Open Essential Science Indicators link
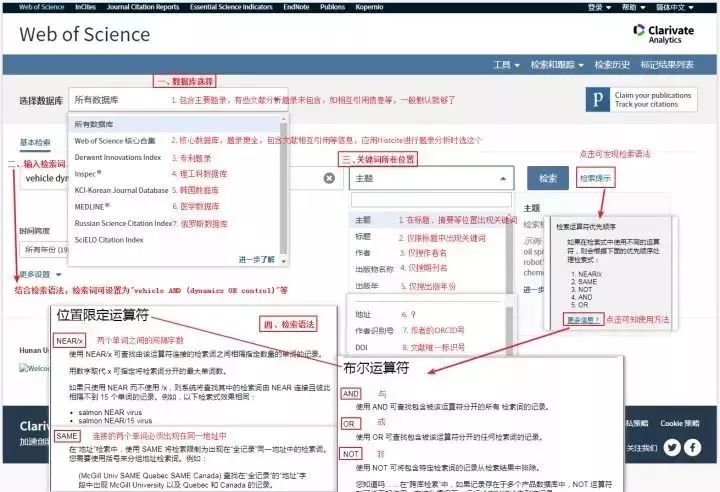 [231, 7]
